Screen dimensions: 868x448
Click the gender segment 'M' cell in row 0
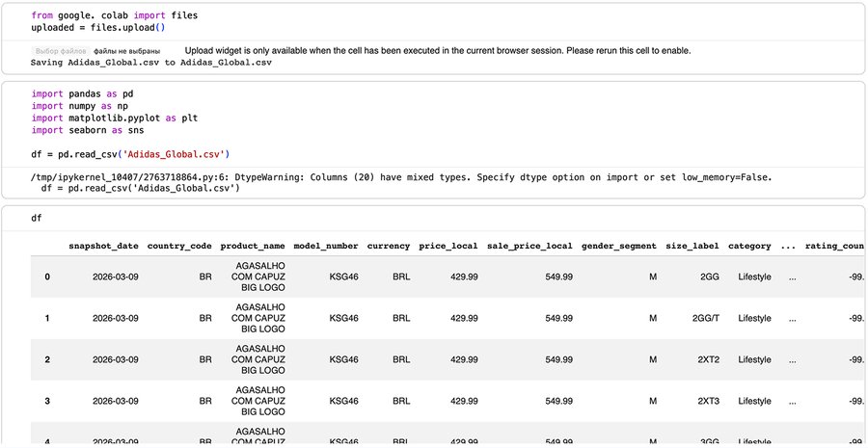653,277
